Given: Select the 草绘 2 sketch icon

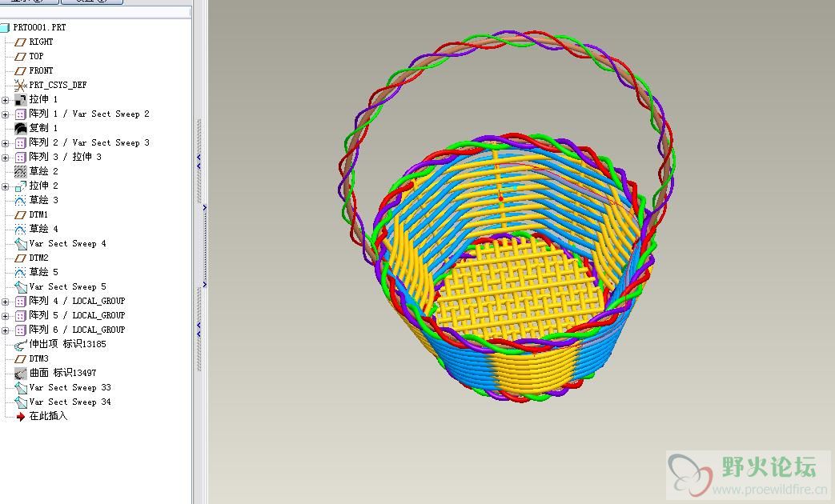Looking at the screenshot, I should 20,171.
